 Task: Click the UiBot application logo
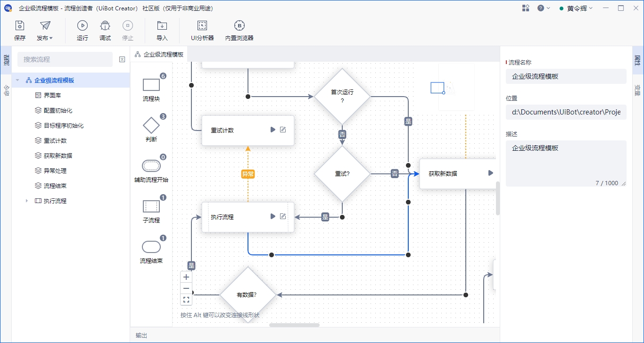click(x=8, y=8)
